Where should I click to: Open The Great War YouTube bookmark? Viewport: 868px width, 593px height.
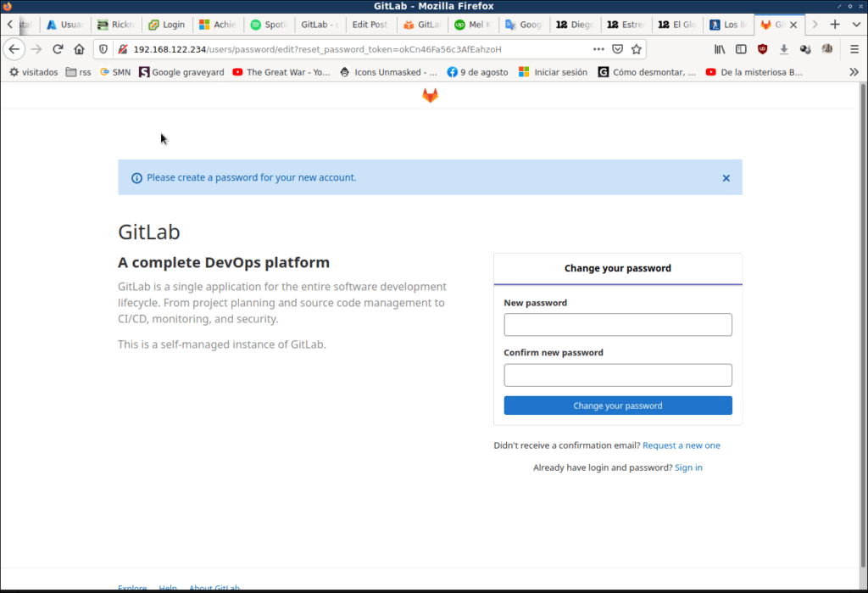coord(281,72)
